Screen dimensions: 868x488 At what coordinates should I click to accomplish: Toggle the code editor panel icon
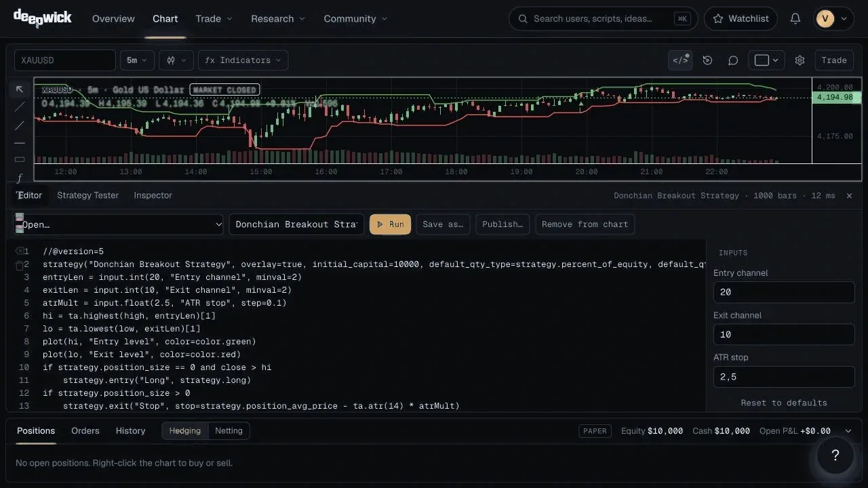click(680, 60)
